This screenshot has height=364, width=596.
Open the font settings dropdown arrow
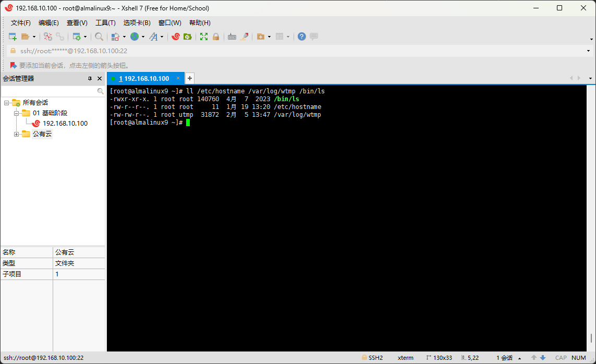(162, 37)
